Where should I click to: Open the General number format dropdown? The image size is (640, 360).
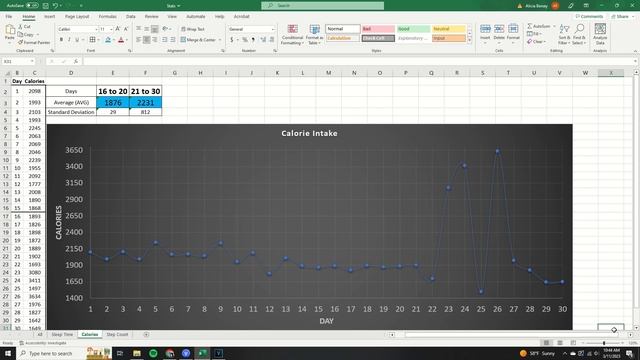[273, 29]
